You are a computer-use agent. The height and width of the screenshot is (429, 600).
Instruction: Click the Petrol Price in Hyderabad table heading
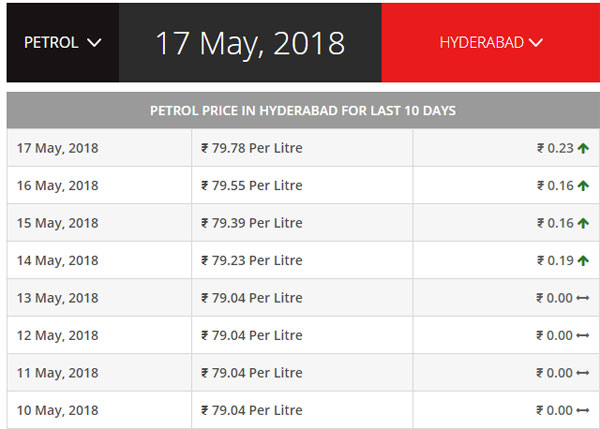click(303, 111)
